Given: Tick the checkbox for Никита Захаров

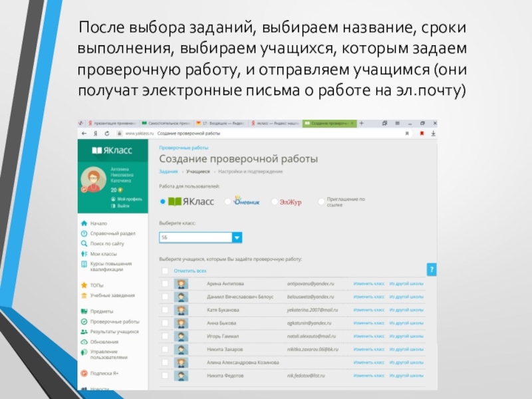Looking at the screenshot, I should (x=165, y=349).
